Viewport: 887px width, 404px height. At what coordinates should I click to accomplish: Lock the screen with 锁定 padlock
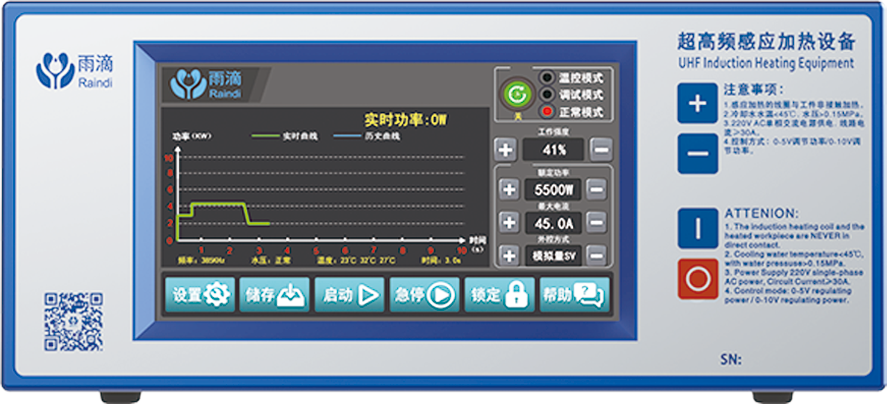[x=498, y=295]
